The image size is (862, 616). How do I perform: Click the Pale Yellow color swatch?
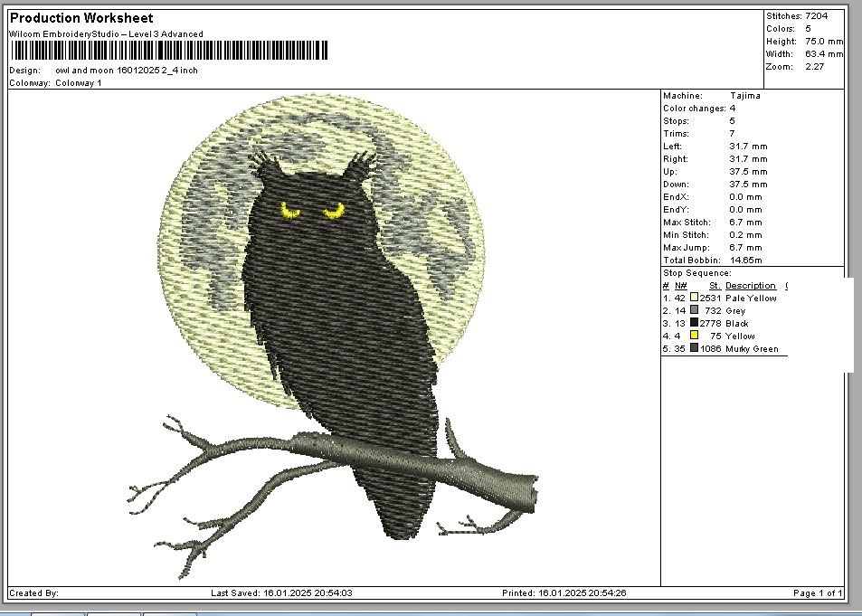pyautogui.click(x=694, y=298)
